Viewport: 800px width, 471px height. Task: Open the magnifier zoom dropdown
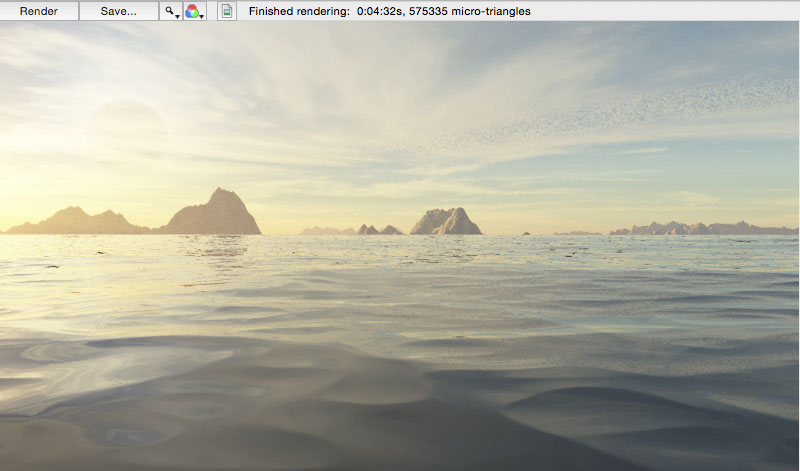[177, 14]
